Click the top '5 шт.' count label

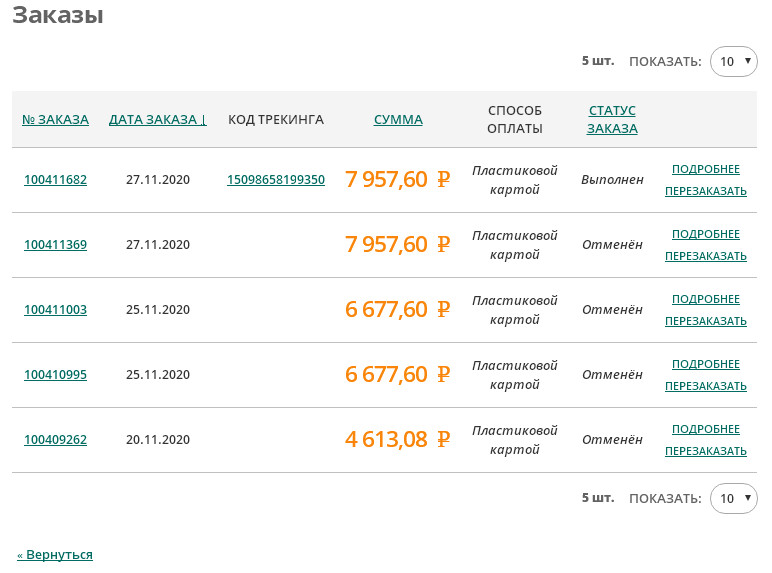(598, 61)
